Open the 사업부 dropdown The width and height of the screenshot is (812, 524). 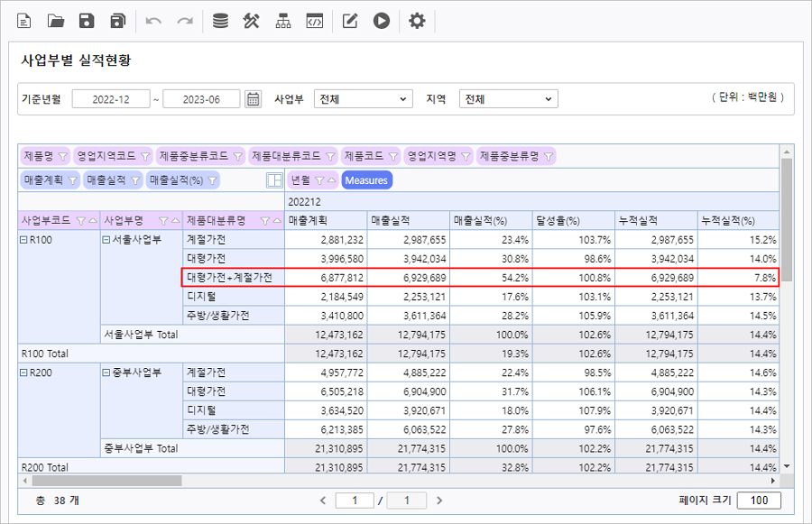click(x=363, y=99)
